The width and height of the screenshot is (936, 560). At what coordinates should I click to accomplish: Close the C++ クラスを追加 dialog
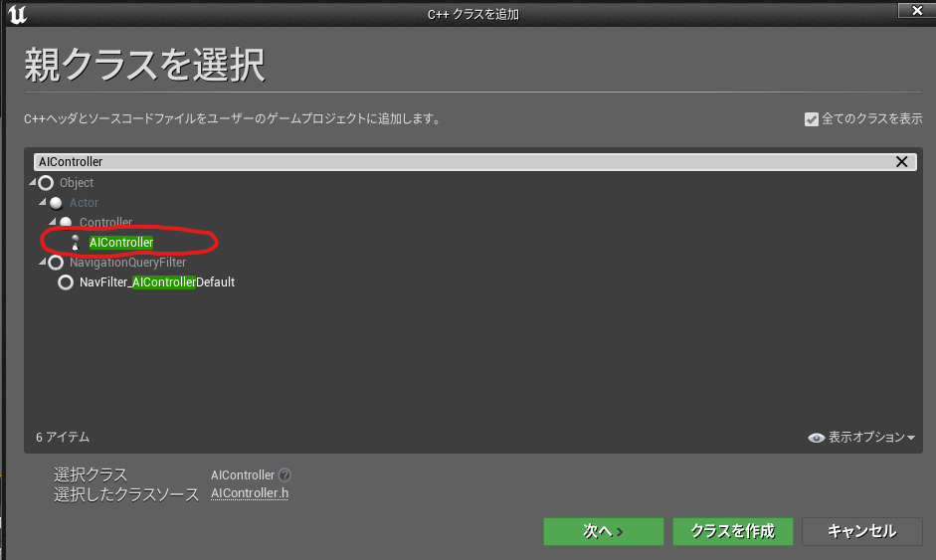[x=916, y=10]
